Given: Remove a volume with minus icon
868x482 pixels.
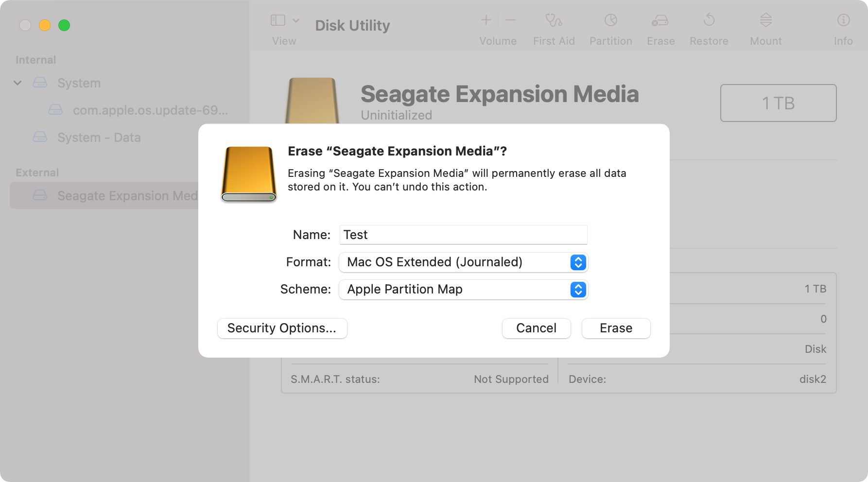Looking at the screenshot, I should (x=510, y=20).
